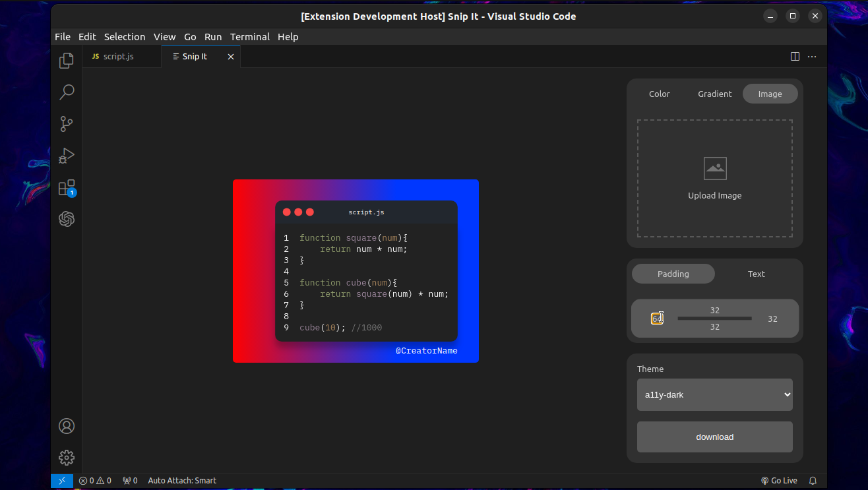Open the Run menu

[x=213, y=37]
